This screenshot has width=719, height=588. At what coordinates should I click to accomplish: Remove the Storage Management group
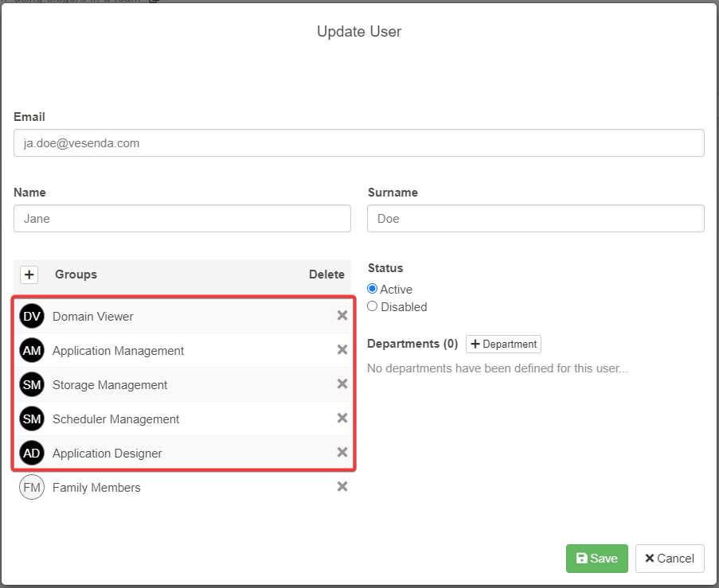click(342, 384)
